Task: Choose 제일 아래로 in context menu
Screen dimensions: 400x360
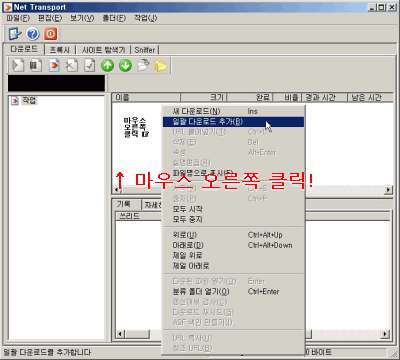Action: tap(233, 266)
